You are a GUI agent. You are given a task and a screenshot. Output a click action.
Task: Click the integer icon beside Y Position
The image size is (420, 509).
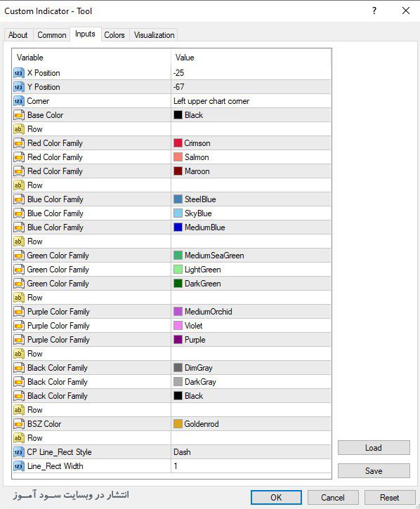click(19, 87)
